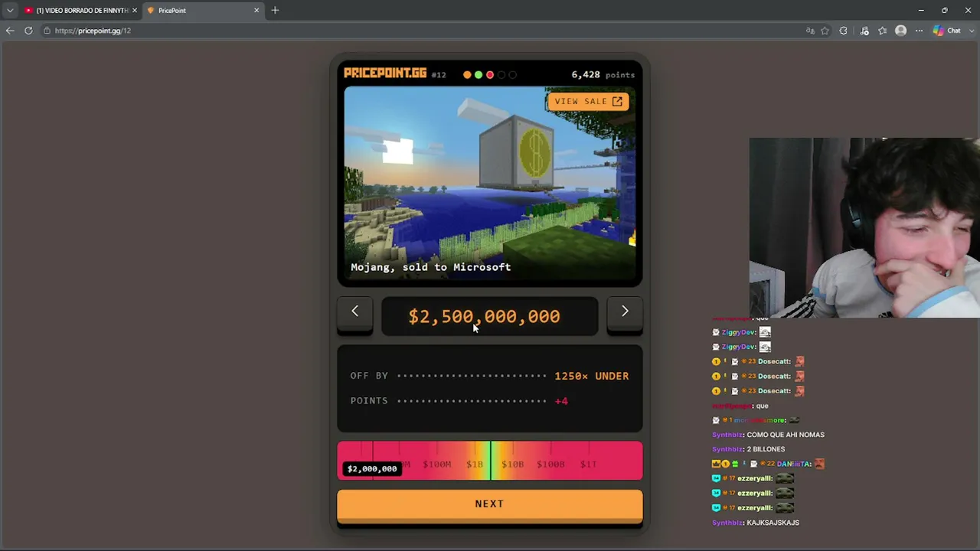Go back using the browser back arrow
This screenshot has width=980, height=551.
click(9, 31)
